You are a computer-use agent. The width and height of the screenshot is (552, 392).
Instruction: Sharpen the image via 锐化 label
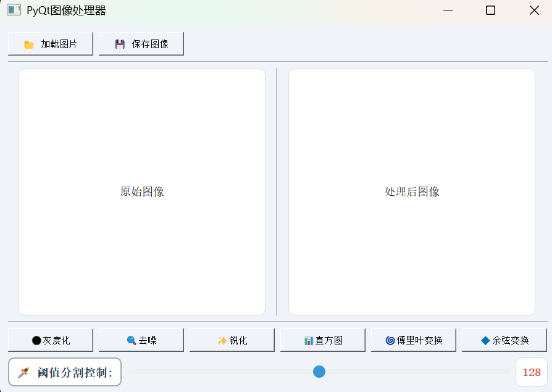(x=238, y=340)
